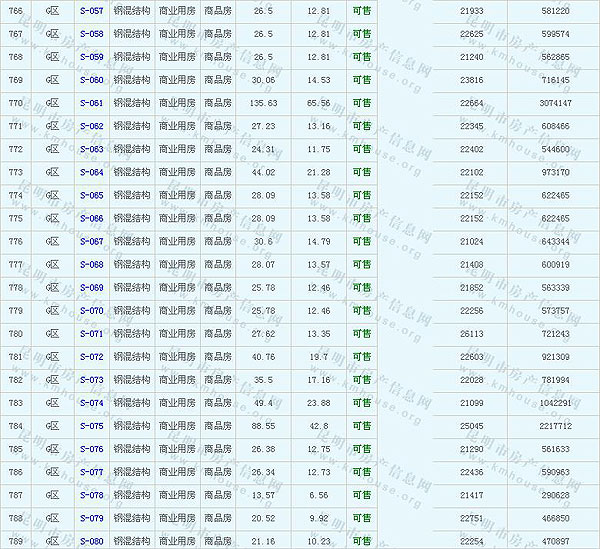Image resolution: width=600 pixels, height=549 pixels.
Task: Open the S-074 unit link
Action: tap(91, 403)
